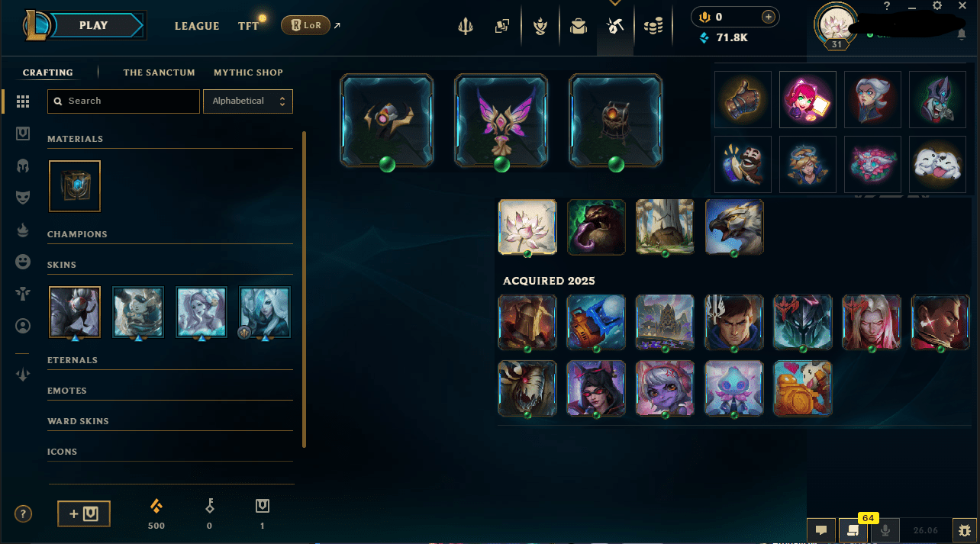Image resolution: width=980 pixels, height=544 pixels.
Task: Open the Loot crafting hammer icon
Action: [615, 27]
